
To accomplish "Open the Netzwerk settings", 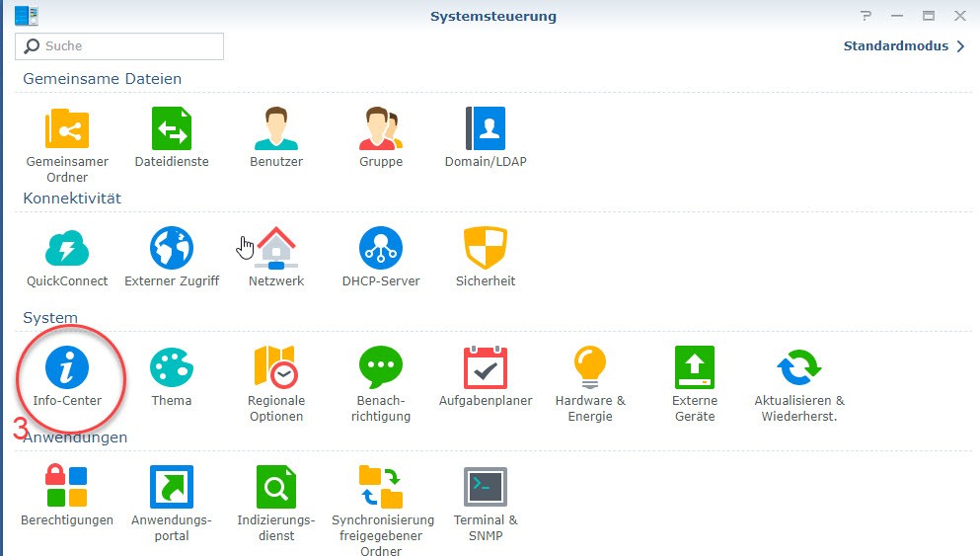I will tap(276, 249).
